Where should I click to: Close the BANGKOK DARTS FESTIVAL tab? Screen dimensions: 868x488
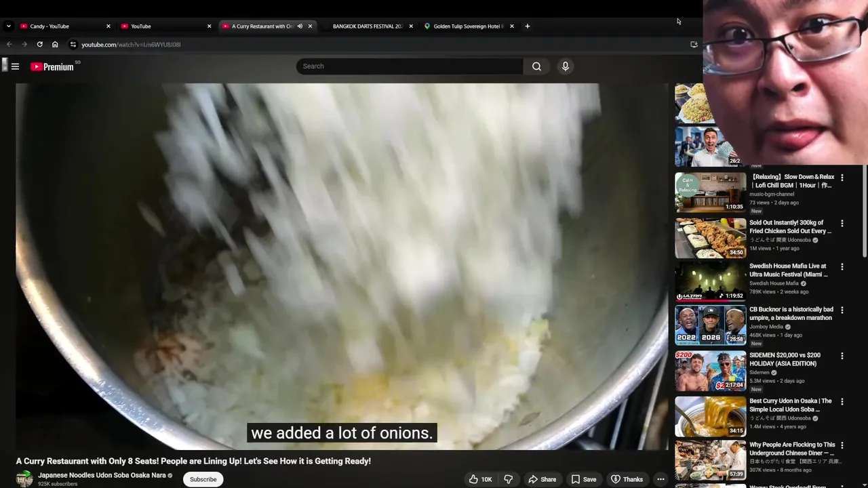(411, 26)
